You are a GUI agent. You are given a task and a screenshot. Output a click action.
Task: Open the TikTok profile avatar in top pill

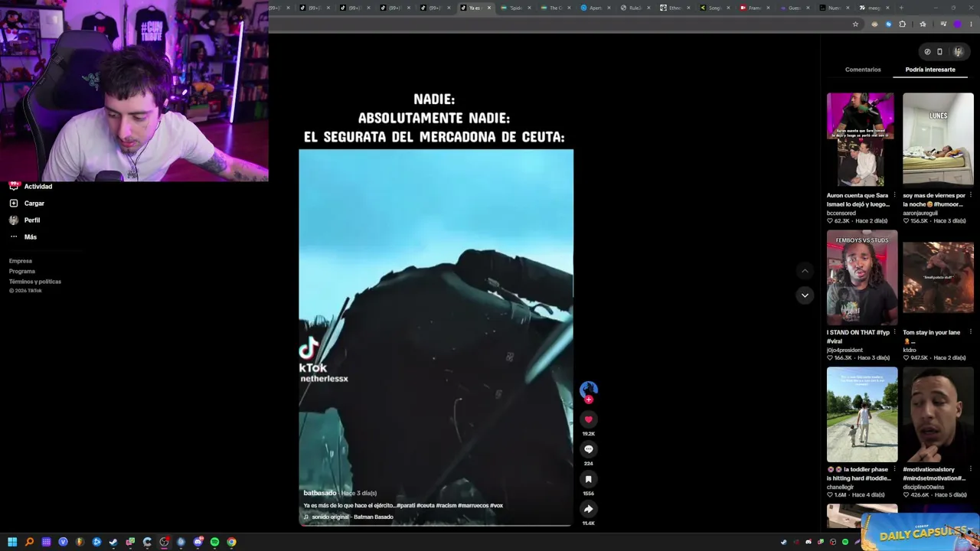[x=957, y=52]
